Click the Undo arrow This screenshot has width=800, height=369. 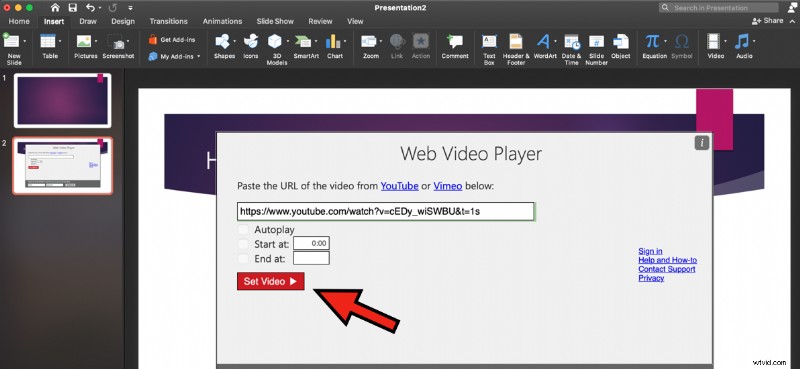[90, 8]
